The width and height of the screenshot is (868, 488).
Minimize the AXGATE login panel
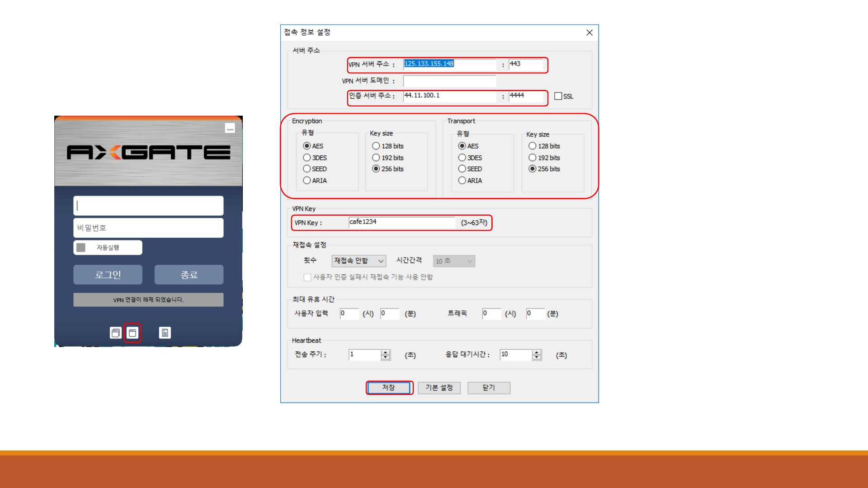click(230, 128)
